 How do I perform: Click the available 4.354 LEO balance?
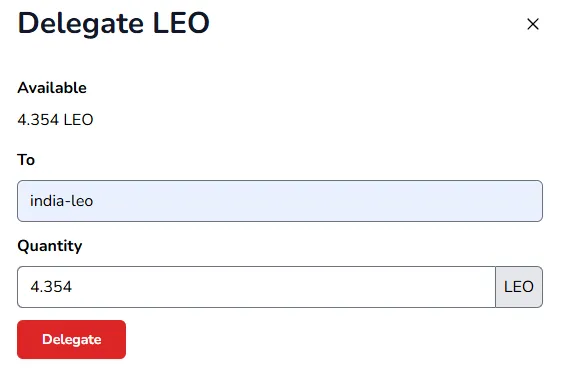coord(55,120)
